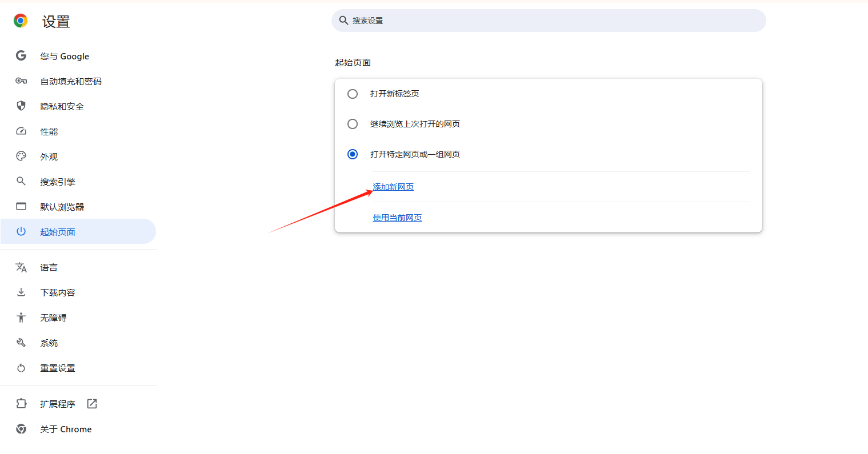Click the power icon beside 起始页面

coord(21,231)
